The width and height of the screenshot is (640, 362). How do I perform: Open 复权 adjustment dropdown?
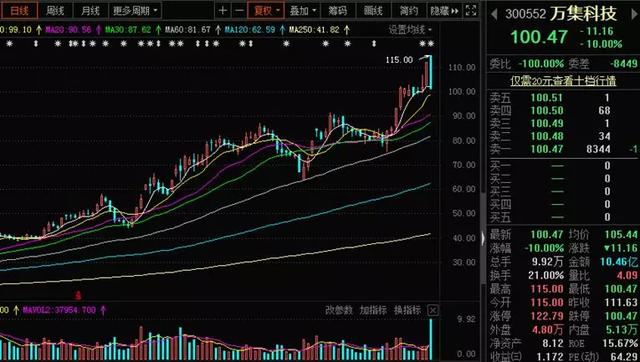click(267, 11)
